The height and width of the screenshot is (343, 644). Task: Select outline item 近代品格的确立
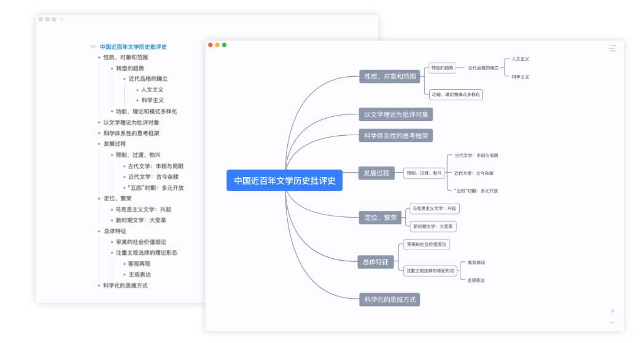point(149,79)
